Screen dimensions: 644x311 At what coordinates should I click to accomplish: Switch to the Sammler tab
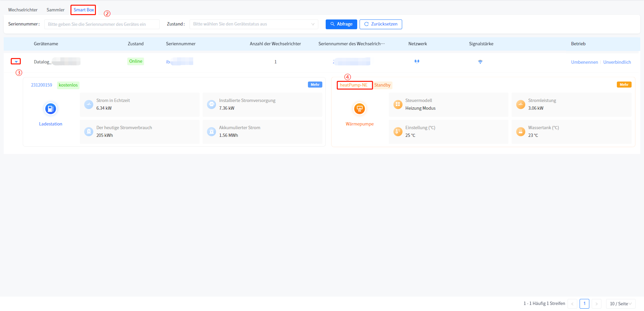pyautogui.click(x=55, y=10)
